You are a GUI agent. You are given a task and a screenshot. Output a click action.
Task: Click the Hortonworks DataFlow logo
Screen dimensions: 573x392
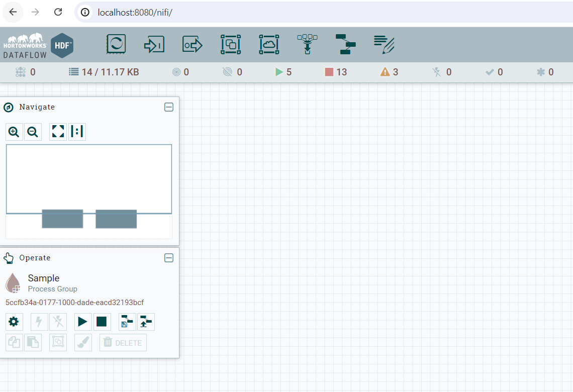tap(38, 45)
